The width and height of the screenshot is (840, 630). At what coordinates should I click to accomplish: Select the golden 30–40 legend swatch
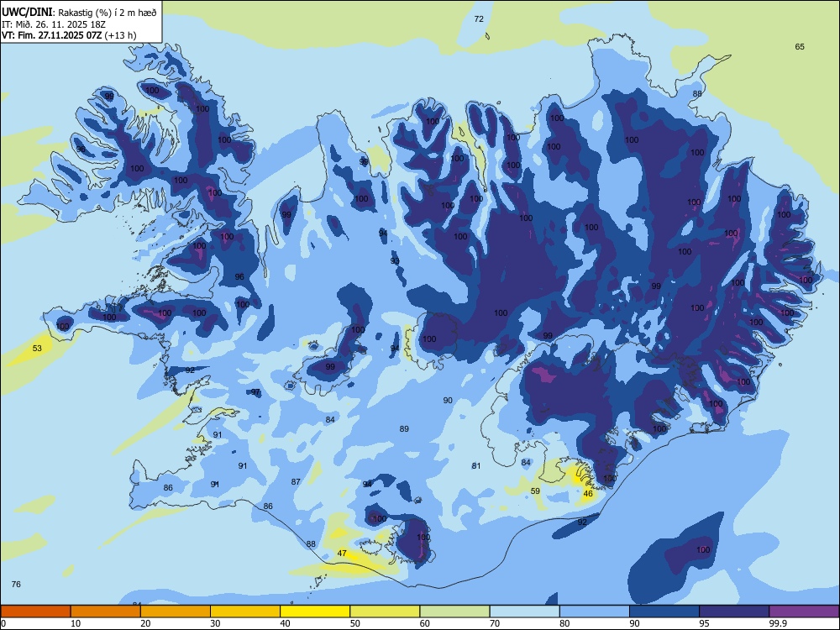[x=245, y=612]
